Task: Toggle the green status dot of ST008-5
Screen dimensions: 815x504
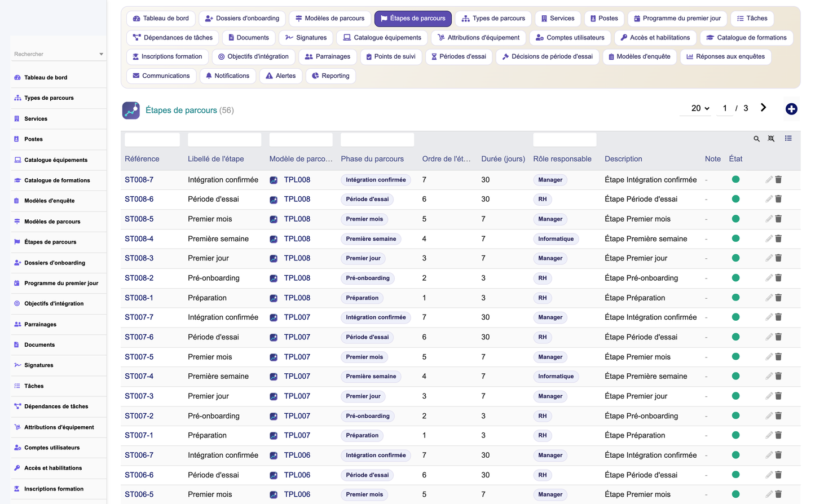Action: click(x=735, y=219)
